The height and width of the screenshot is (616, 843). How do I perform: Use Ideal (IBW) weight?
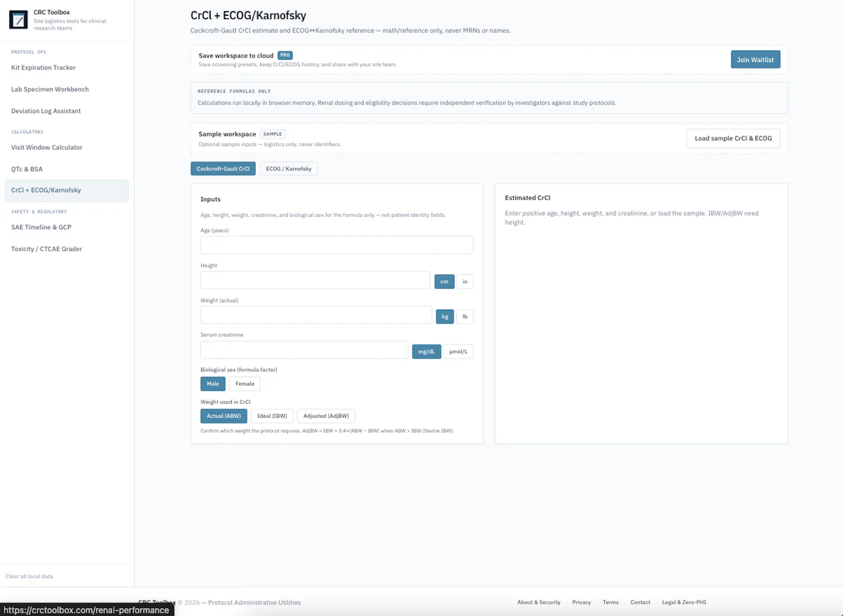coord(272,416)
